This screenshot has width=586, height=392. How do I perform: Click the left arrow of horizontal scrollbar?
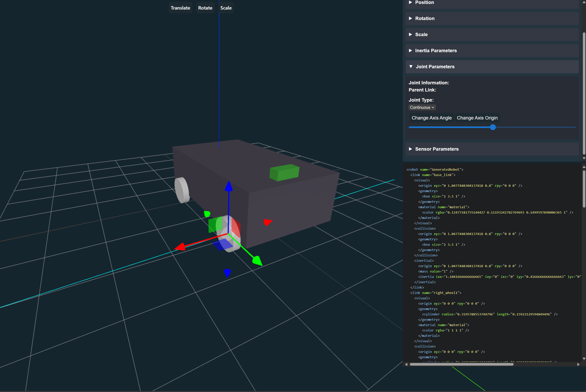click(406, 364)
